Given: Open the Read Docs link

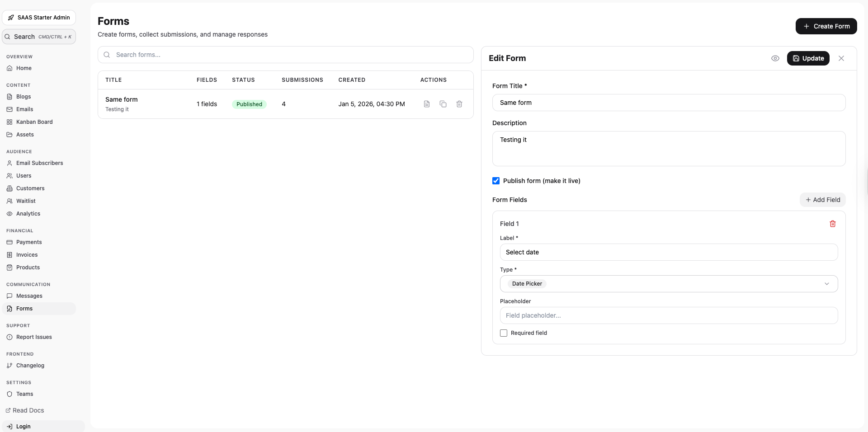Looking at the screenshot, I should click(x=25, y=410).
